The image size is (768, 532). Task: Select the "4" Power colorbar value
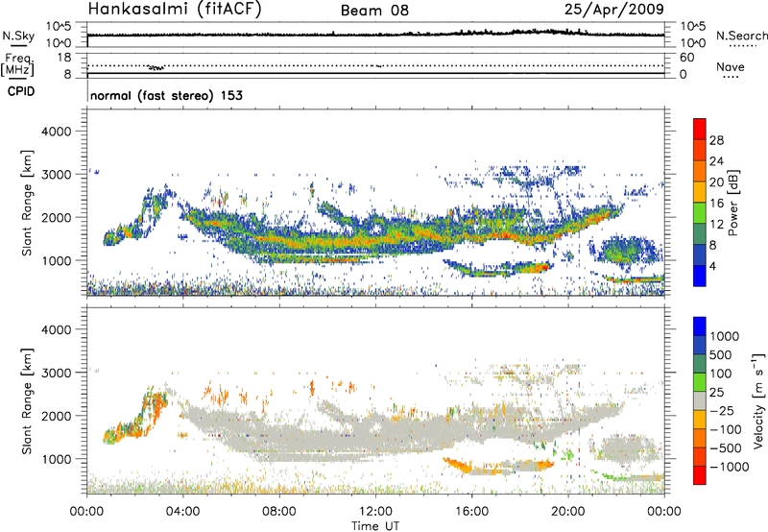coord(712,266)
